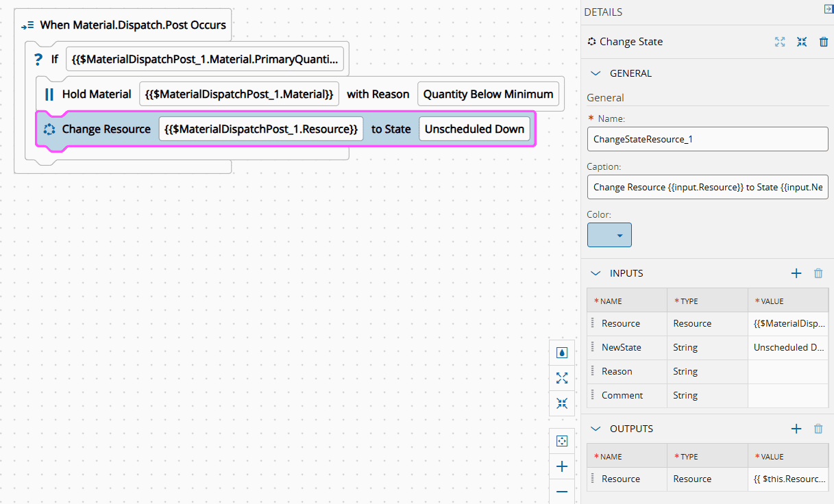834x504 pixels.
Task: Zoom in on the canvas
Action: [x=562, y=467]
